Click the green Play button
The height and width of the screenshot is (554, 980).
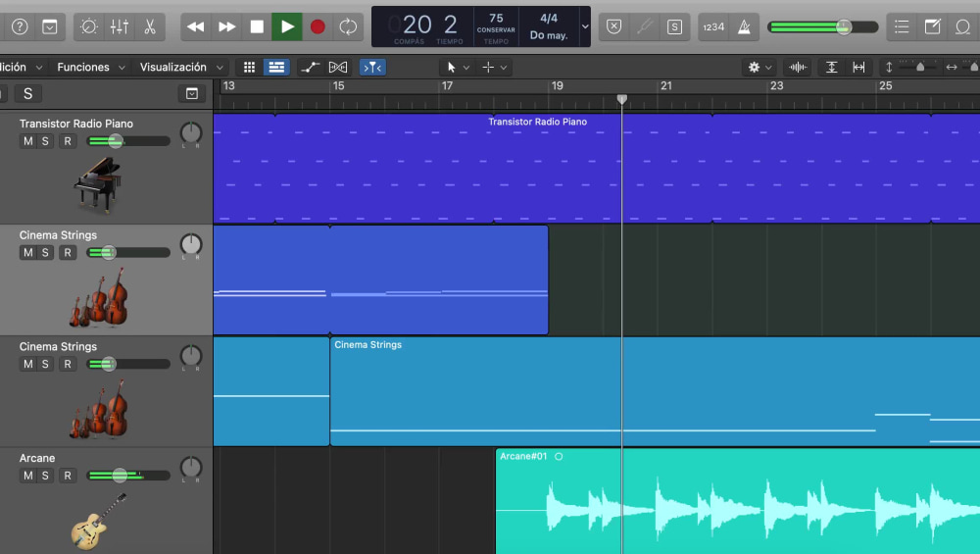(x=287, y=26)
